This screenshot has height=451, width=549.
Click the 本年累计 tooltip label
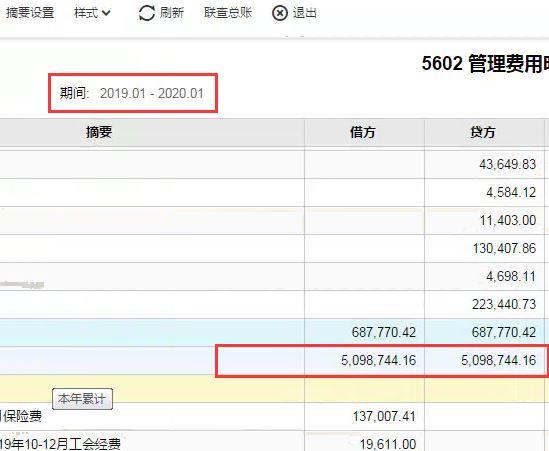tap(82, 399)
